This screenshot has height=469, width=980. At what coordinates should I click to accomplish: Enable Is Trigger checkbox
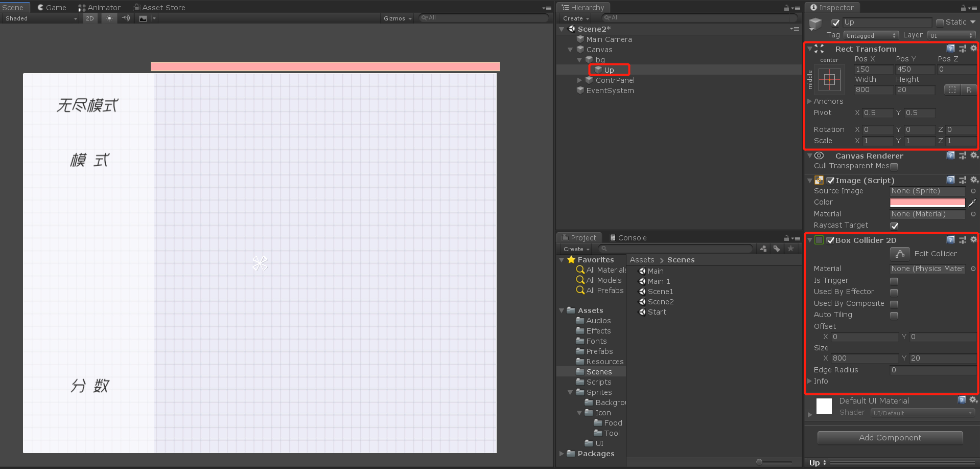[894, 281]
